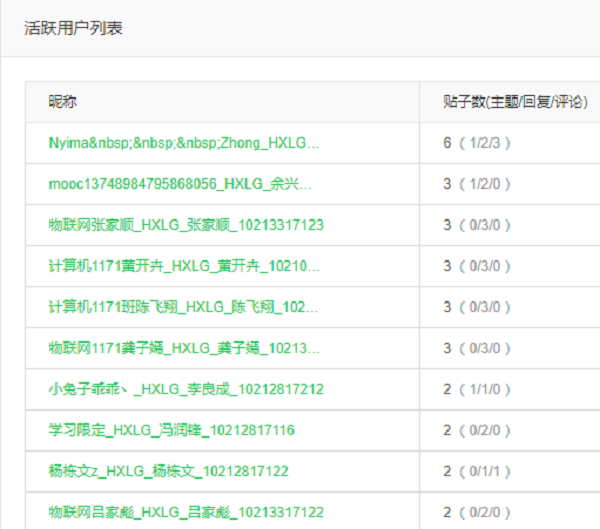The height and width of the screenshot is (529, 600).
Task: Click the 昵称 column header
Action: pyautogui.click(x=62, y=102)
